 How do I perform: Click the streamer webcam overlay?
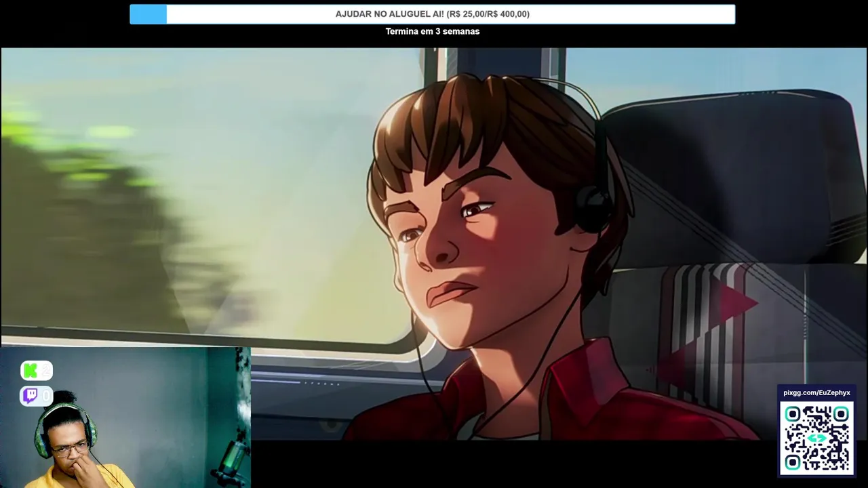coord(125,418)
